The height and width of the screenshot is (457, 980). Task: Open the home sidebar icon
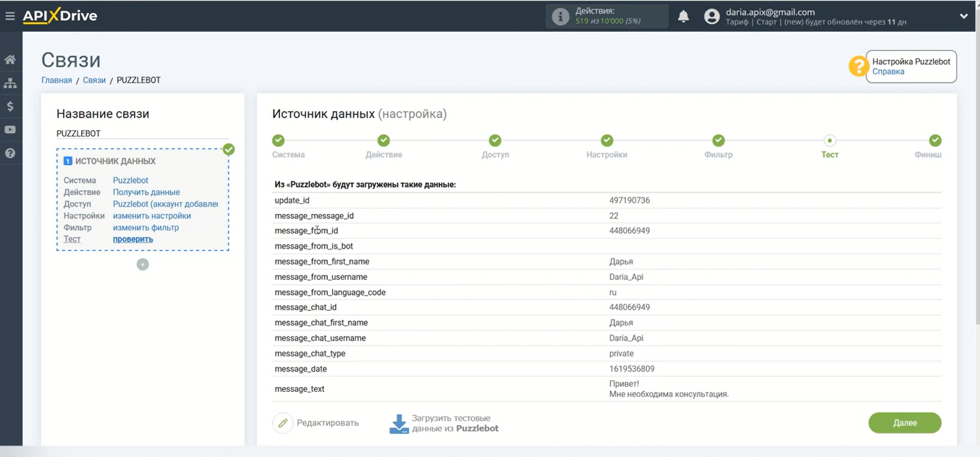(x=10, y=59)
